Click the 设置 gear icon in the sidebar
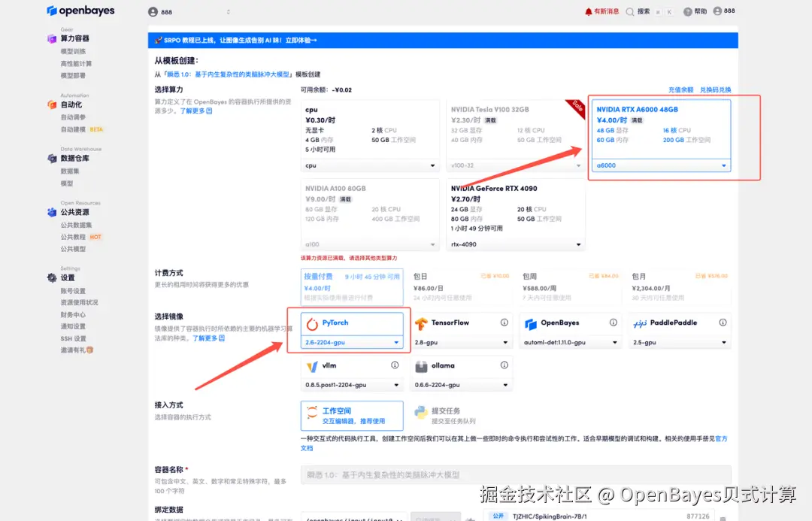Viewport: 812px width, 521px height. (x=52, y=277)
